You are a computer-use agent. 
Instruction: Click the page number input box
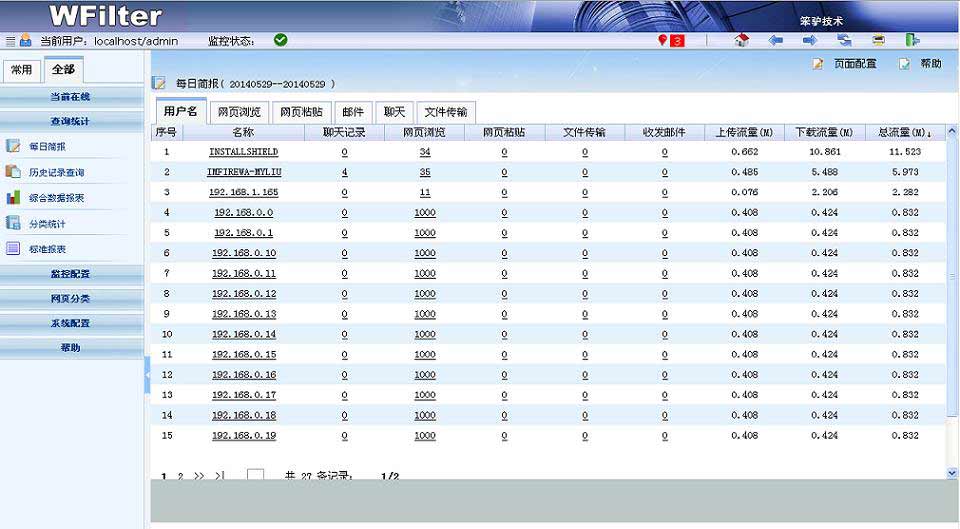click(255, 475)
